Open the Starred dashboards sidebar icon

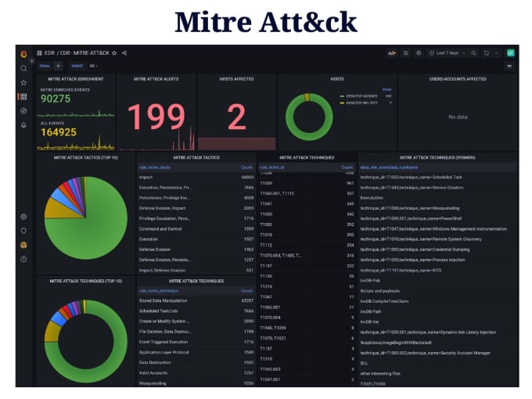(23, 82)
